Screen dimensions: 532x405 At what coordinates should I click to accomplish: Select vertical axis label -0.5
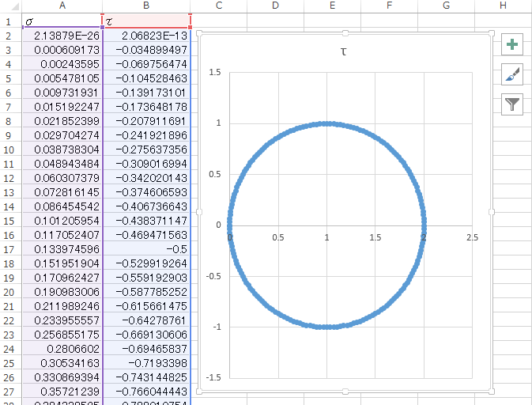[213, 276]
